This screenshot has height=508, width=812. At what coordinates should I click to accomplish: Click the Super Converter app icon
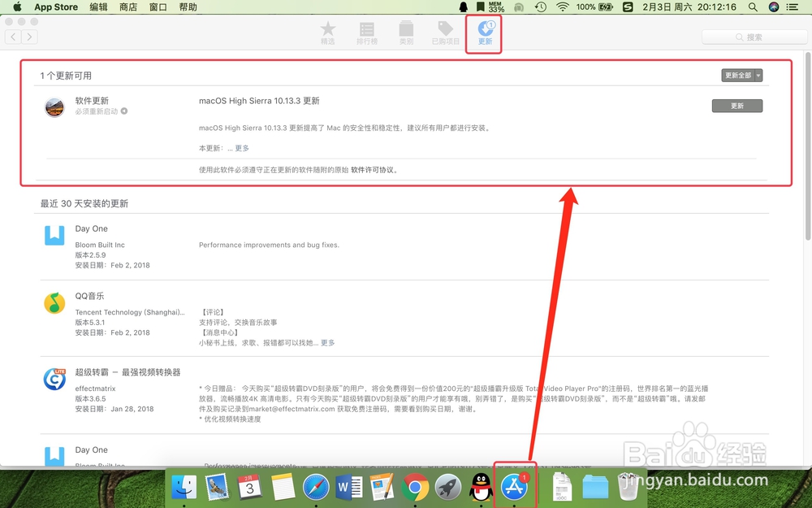[x=54, y=379]
